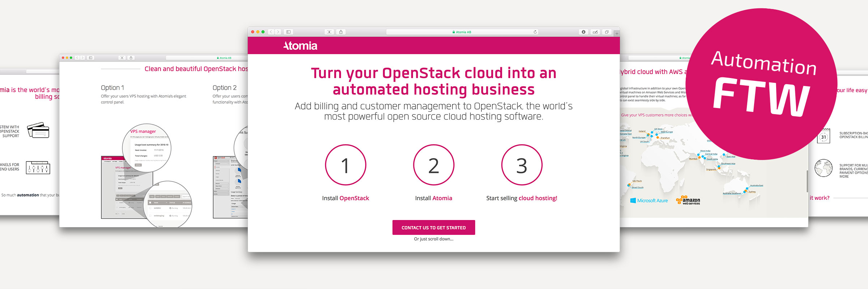Click the forward arrow in the front window
The width and height of the screenshot is (868, 289).
[278, 32]
